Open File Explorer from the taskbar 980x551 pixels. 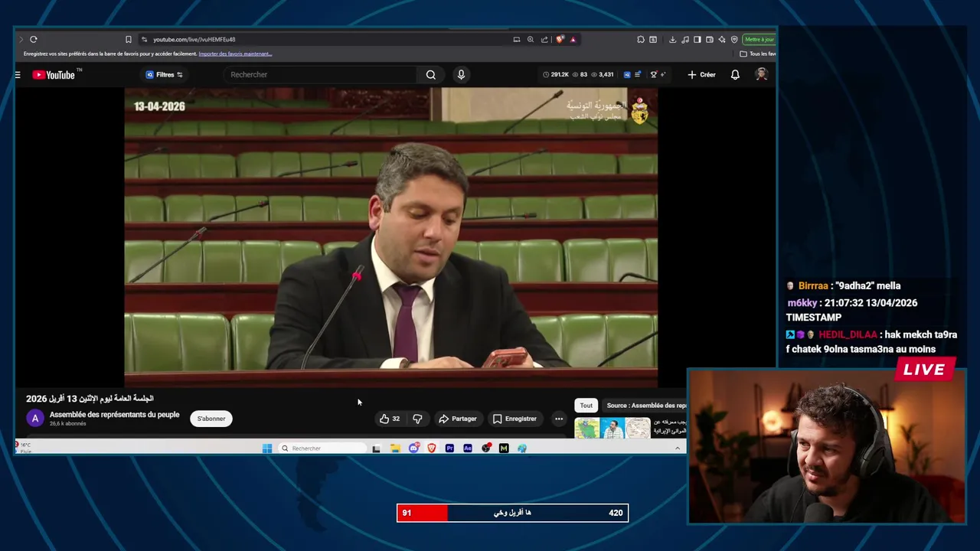point(395,448)
